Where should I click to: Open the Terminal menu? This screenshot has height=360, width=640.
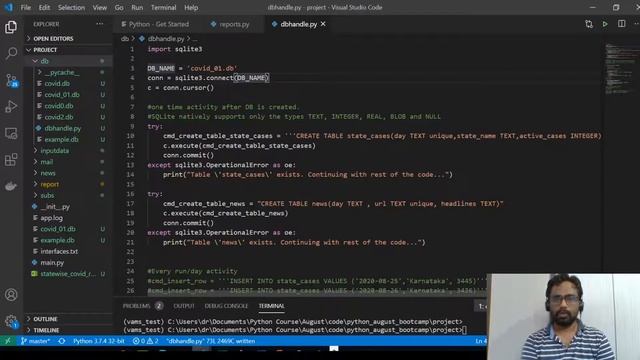tap(163, 7)
